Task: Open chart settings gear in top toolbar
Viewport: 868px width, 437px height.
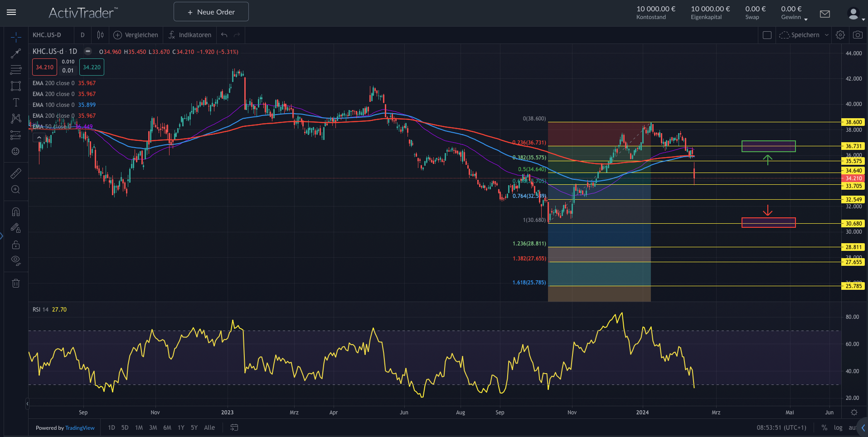Action: [x=840, y=35]
